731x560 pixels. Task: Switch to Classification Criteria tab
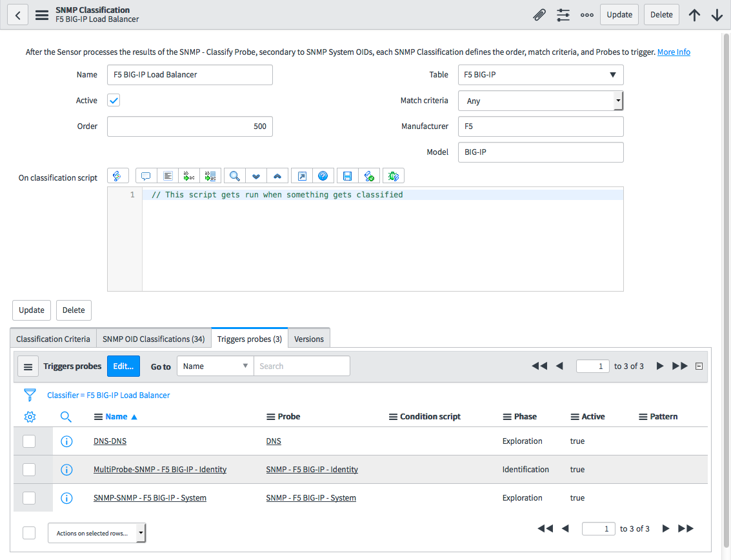(x=53, y=339)
